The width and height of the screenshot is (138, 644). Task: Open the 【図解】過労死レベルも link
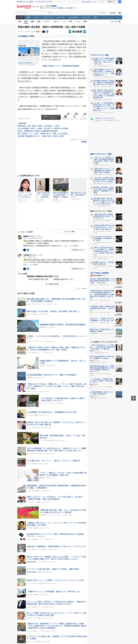tap(61, 66)
